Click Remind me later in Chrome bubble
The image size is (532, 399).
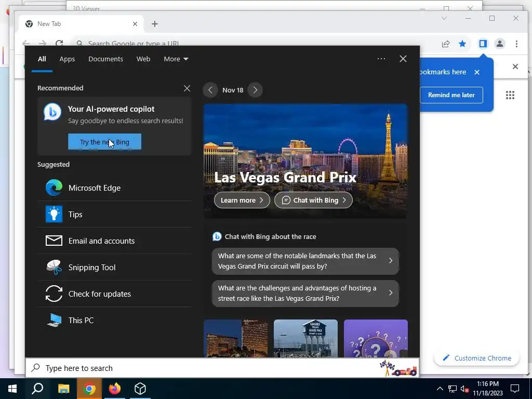(x=451, y=95)
